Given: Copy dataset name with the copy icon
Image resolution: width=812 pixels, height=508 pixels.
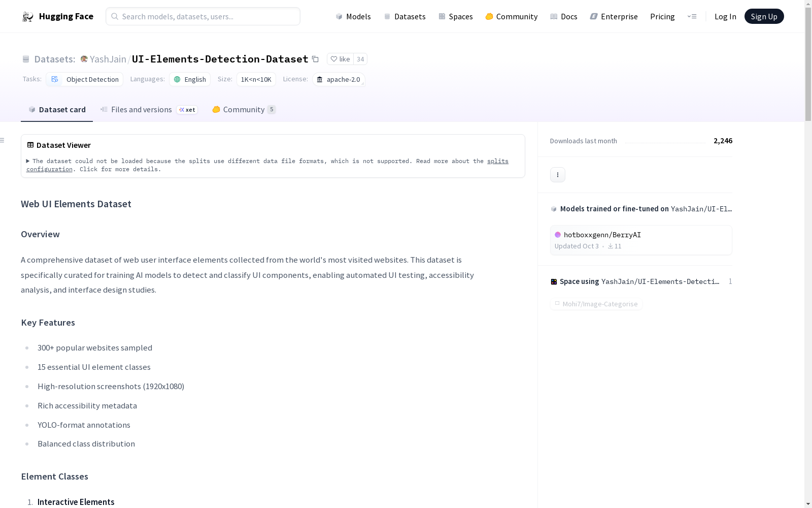Looking at the screenshot, I should pyautogui.click(x=315, y=59).
